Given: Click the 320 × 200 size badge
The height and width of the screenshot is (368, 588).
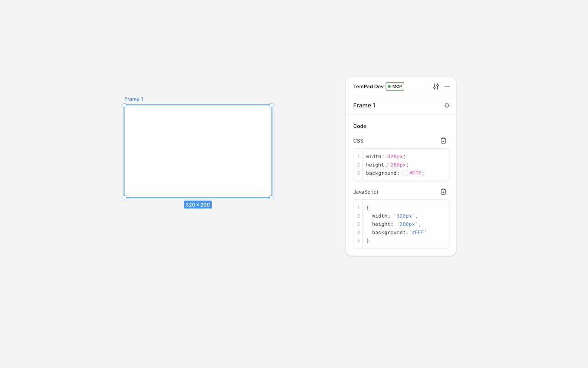Looking at the screenshot, I should [x=198, y=204].
